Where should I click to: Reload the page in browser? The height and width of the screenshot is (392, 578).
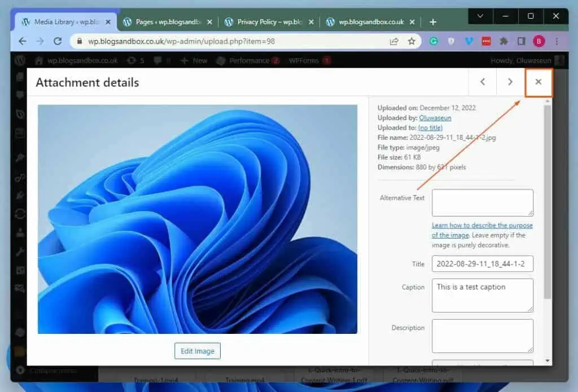pyautogui.click(x=57, y=41)
